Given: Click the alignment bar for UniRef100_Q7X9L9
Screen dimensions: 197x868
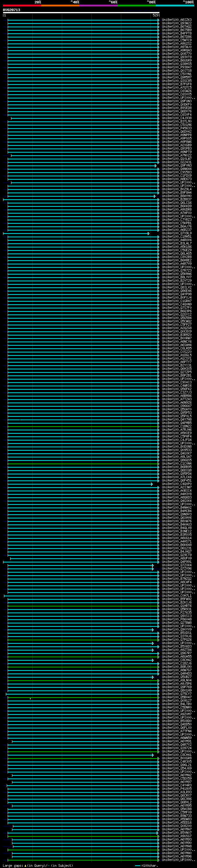Looking at the screenshot, I should tap(76, 233).
